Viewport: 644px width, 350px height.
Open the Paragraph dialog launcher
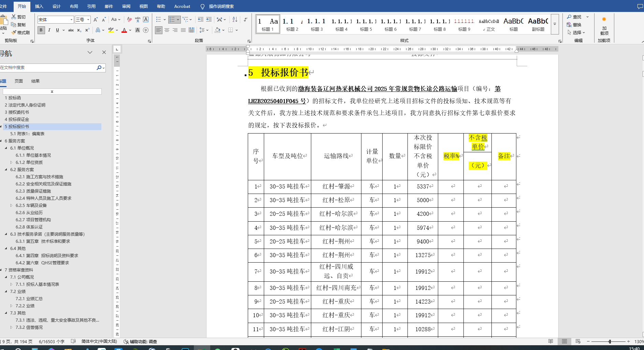tap(249, 41)
